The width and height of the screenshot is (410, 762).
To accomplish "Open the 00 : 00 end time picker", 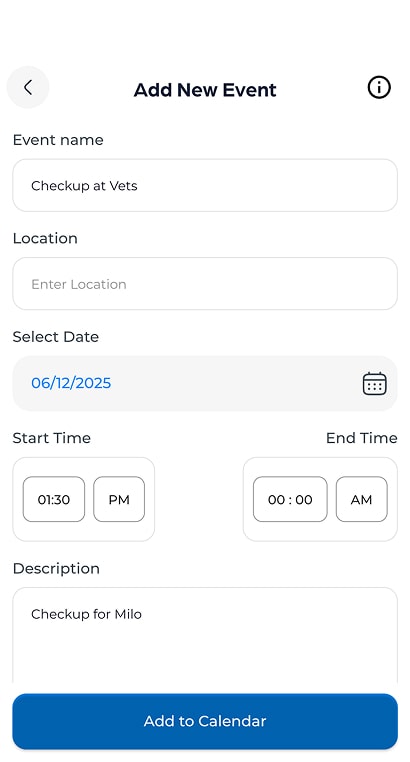I will tap(290, 499).
